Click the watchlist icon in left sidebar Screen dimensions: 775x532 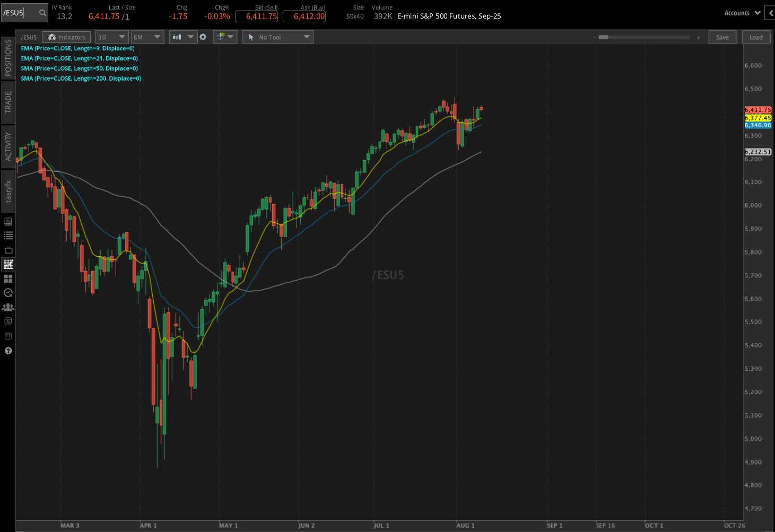coord(8,235)
